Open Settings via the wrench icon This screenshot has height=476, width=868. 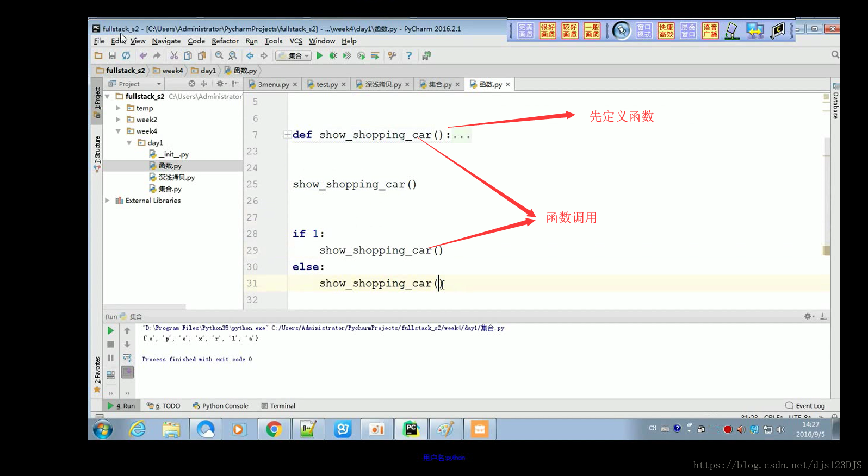(392, 55)
